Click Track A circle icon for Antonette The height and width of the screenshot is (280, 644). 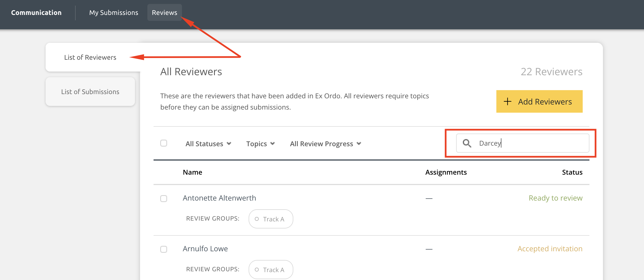point(256,219)
